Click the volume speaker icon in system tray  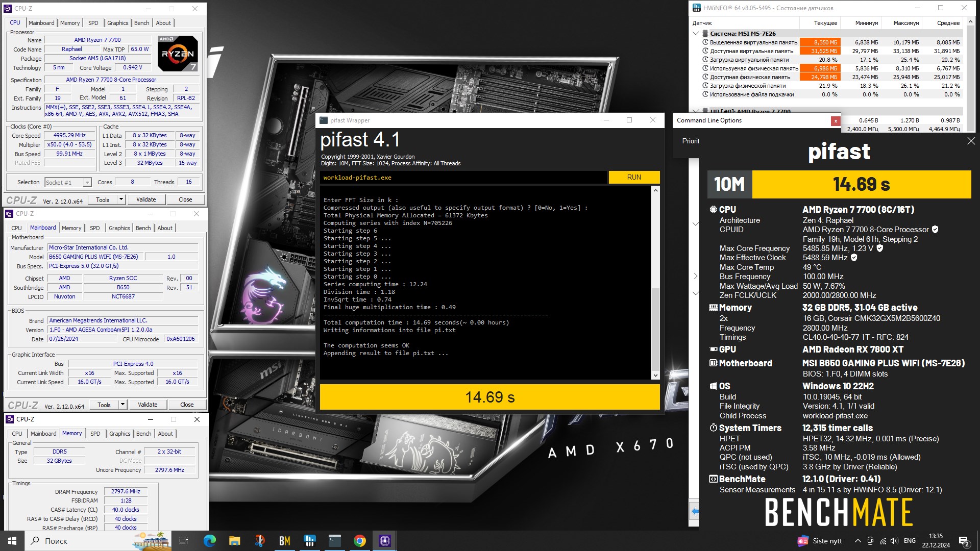pos(894,541)
